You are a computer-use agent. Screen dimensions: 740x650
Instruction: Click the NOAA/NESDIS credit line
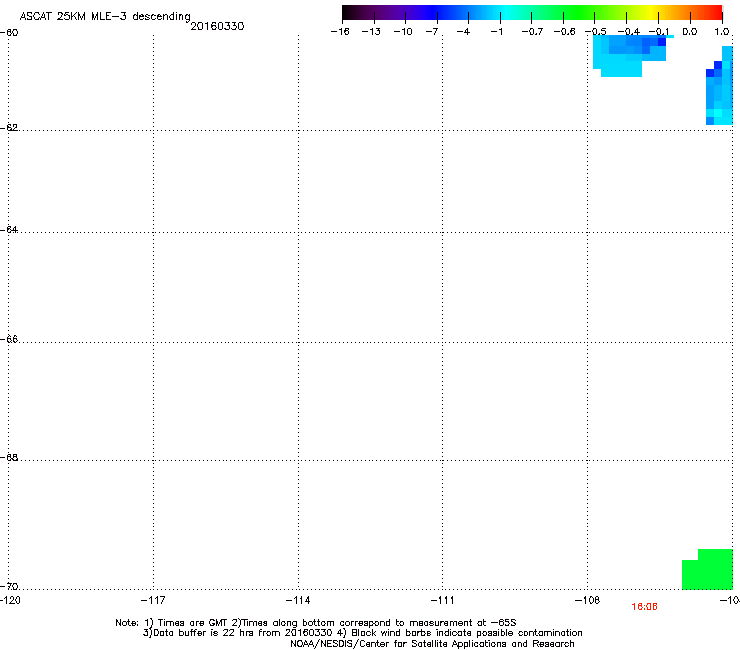tap(432, 644)
